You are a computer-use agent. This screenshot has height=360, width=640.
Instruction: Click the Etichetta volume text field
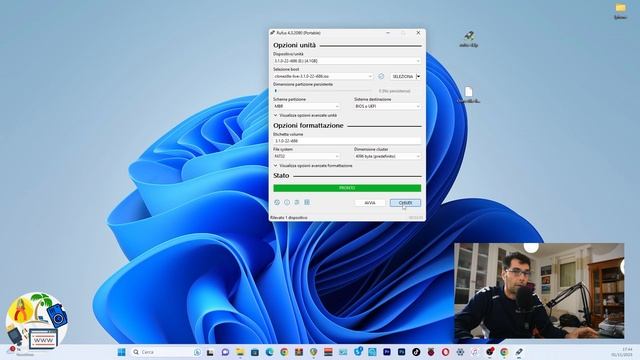(x=347, y=141)
